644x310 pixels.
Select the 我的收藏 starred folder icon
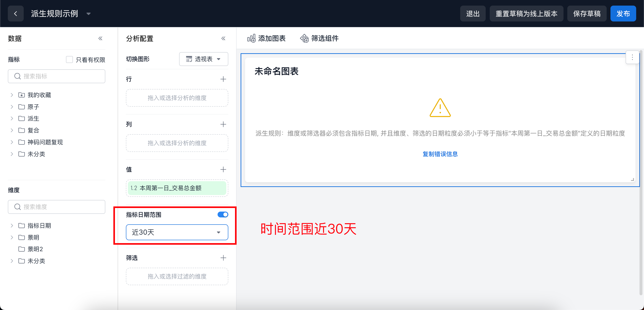(x=21, y=95)
